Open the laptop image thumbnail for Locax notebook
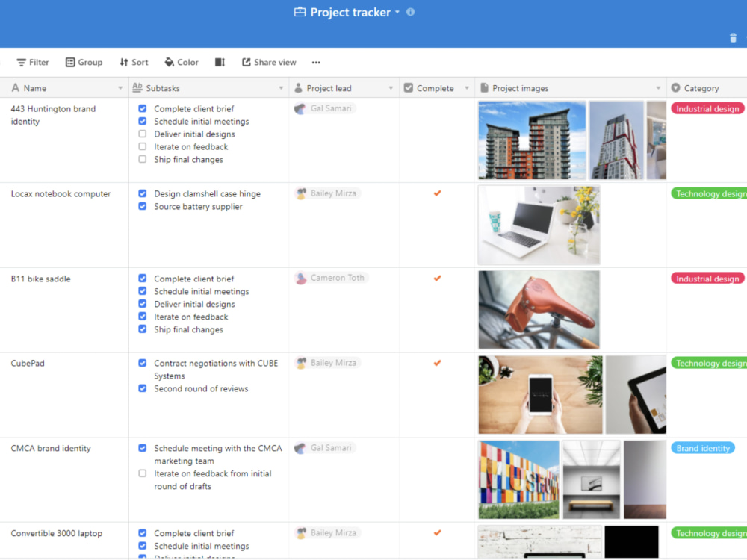The image size is (747, 560). click(539, 225)
